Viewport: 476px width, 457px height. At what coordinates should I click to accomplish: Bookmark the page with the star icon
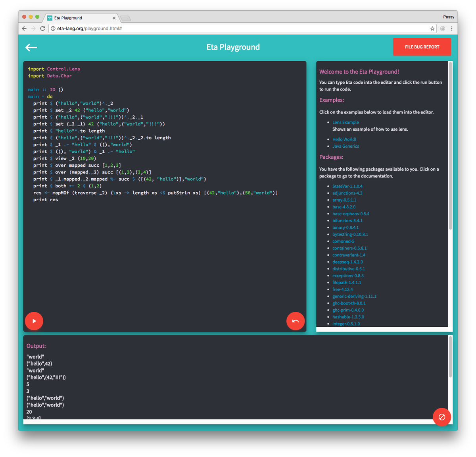click(x=432, y=29)
